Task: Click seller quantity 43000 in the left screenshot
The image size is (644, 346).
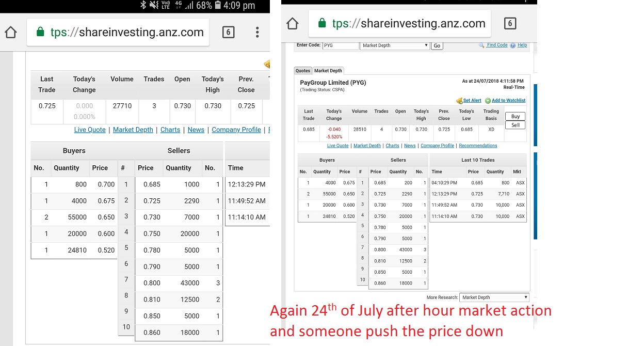Action: 189,283
